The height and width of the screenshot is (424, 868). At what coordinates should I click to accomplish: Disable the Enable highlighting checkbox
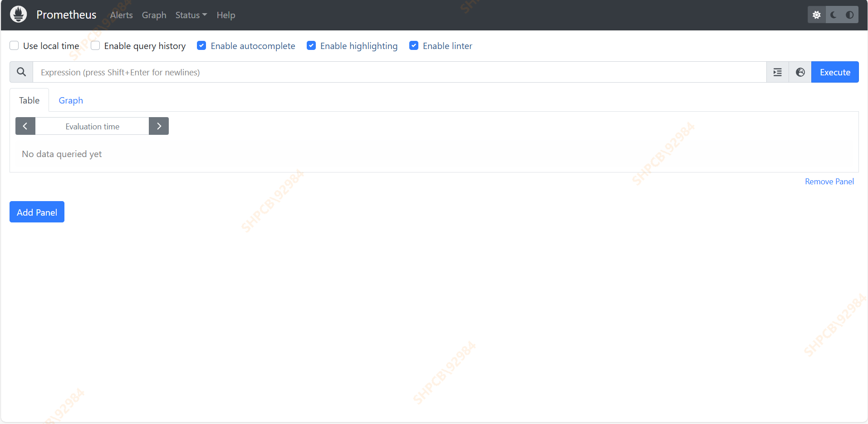point(311,45)
